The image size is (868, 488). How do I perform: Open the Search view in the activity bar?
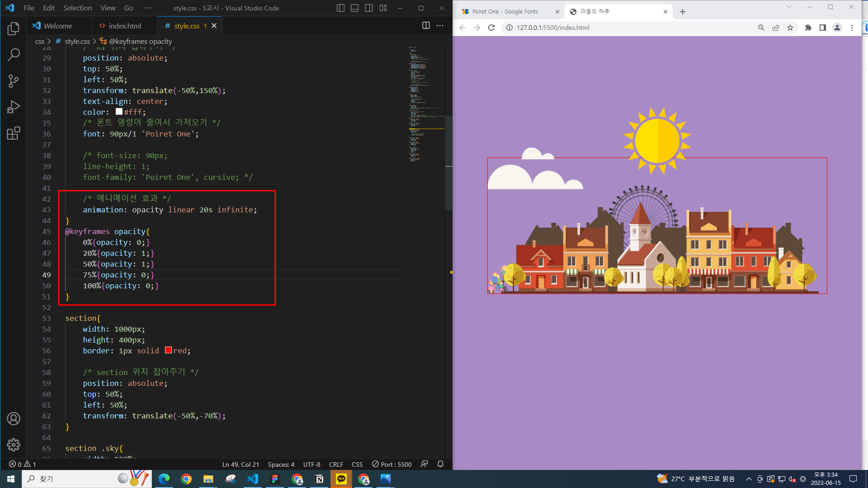point(14,55)
